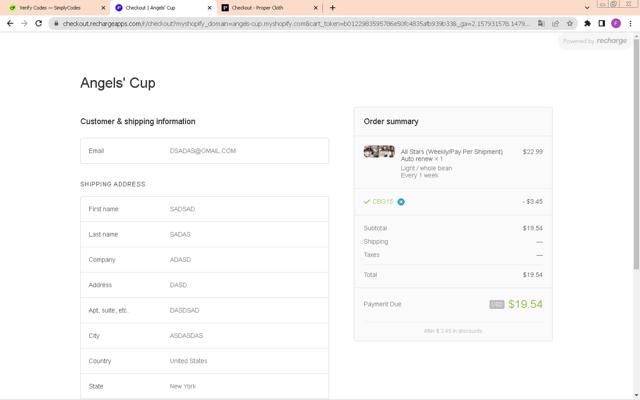Close the Checkout Angels' Cup tab

pos(210,8)
